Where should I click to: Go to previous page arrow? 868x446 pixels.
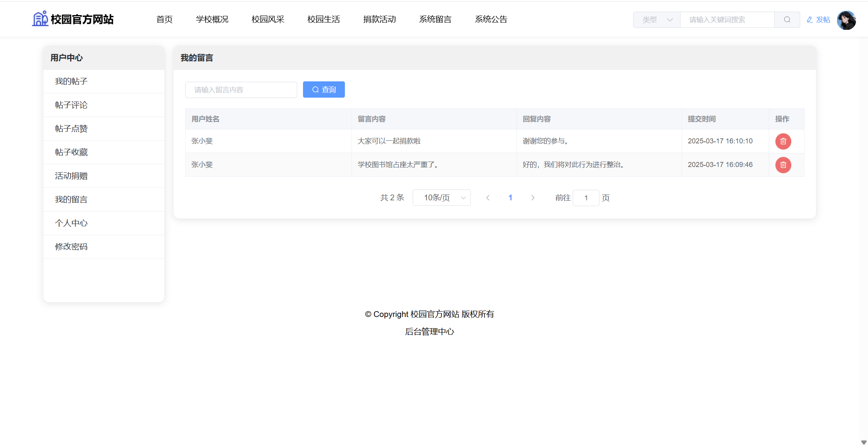(488, 198)
